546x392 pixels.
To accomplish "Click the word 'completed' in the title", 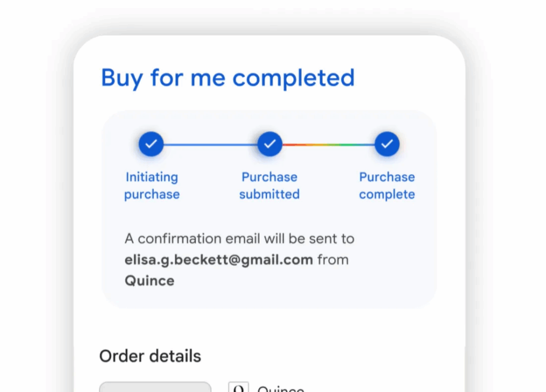I will (294, 78).
